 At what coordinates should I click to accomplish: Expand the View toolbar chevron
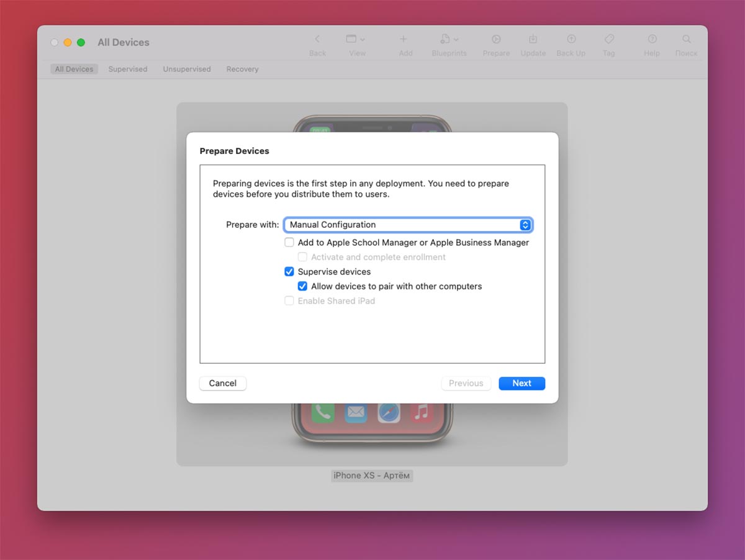tap(363, 40)
